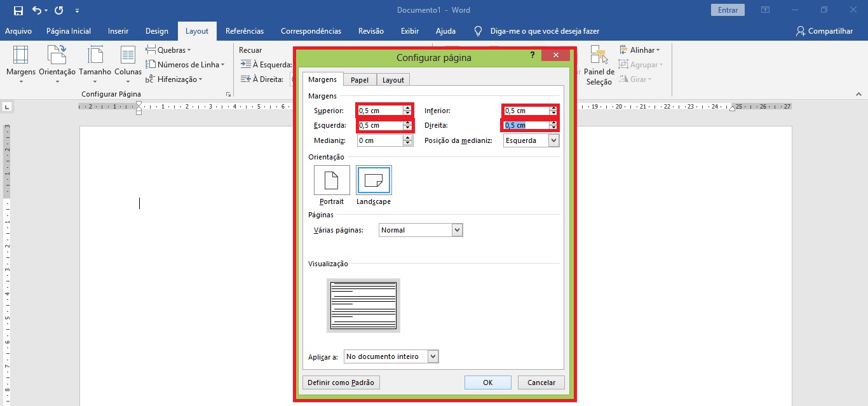Viewport: 868px width, 406px height.
Task: Open the Painel de Seleção icon
Action: pyautogui.click(x=599, y=56)
